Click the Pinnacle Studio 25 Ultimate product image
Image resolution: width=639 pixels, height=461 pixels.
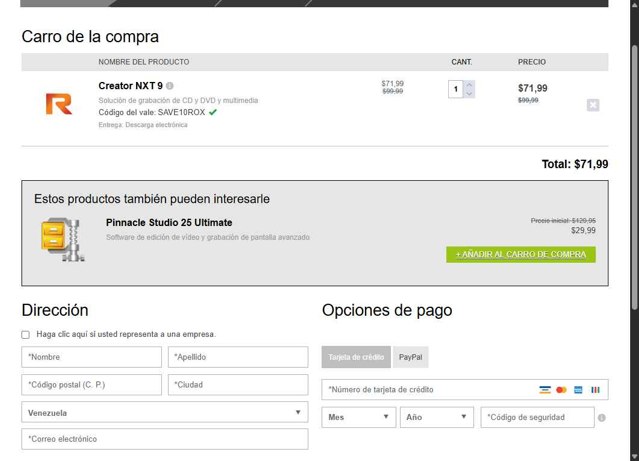(62, 239)
